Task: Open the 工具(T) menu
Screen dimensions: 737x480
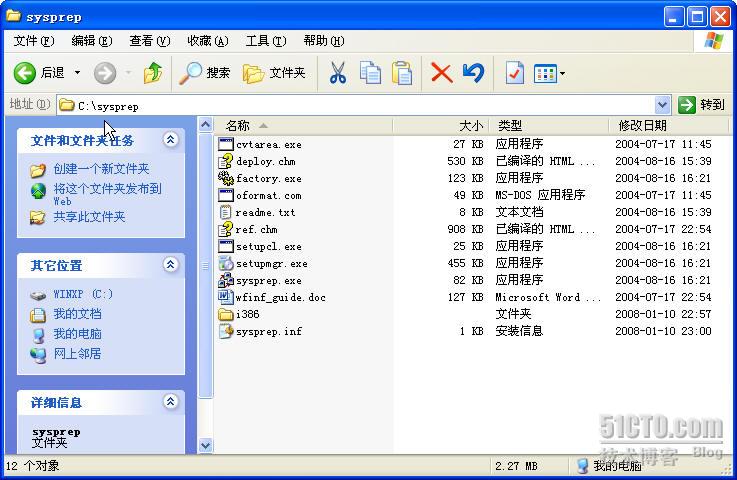Action: [x=266, y=41]
